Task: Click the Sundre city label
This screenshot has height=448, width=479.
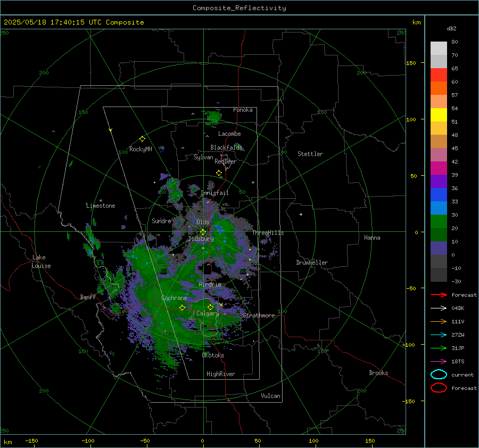Action: click(161, 221)
